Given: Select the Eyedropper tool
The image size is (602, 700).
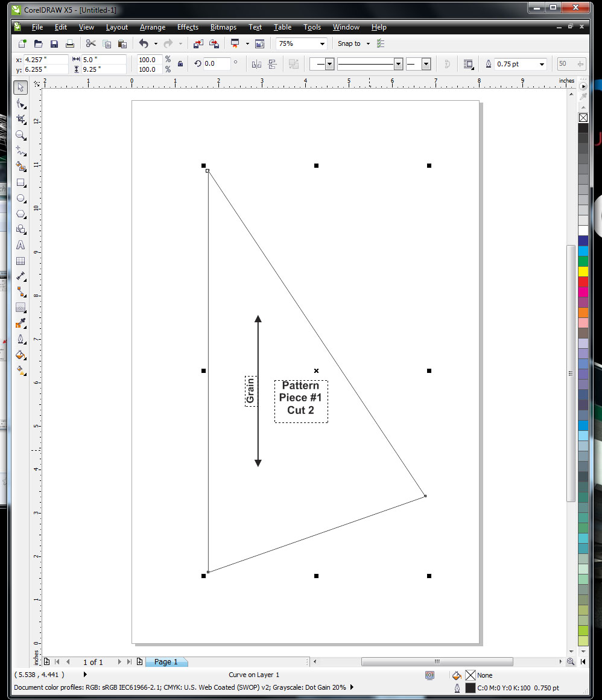Looking at the screenshot, I should tap(21, 323).
